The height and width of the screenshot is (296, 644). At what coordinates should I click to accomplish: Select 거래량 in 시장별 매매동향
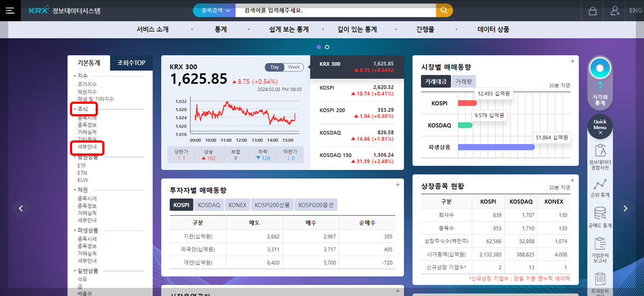coord(464,81)
